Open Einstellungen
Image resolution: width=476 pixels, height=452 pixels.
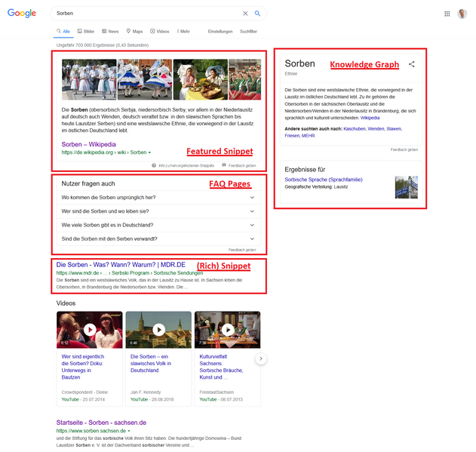tap(220, 31)
